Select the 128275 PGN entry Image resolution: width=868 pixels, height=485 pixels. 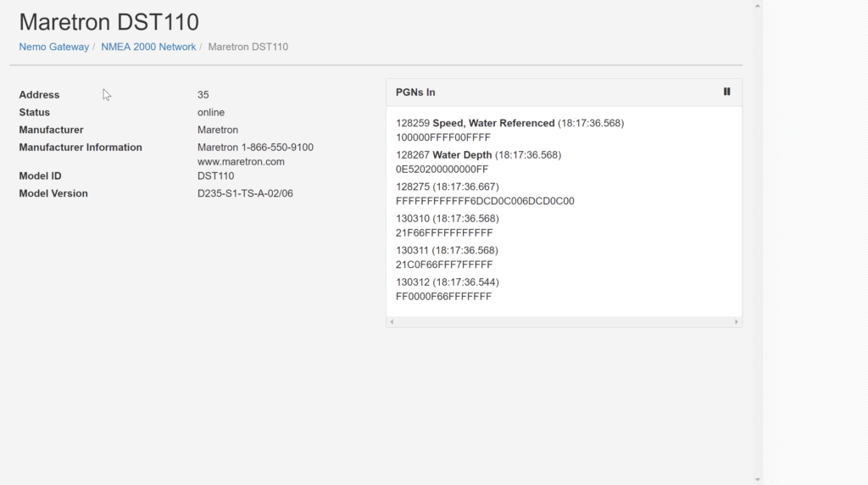pyautogui.click(x=485, y=194)
